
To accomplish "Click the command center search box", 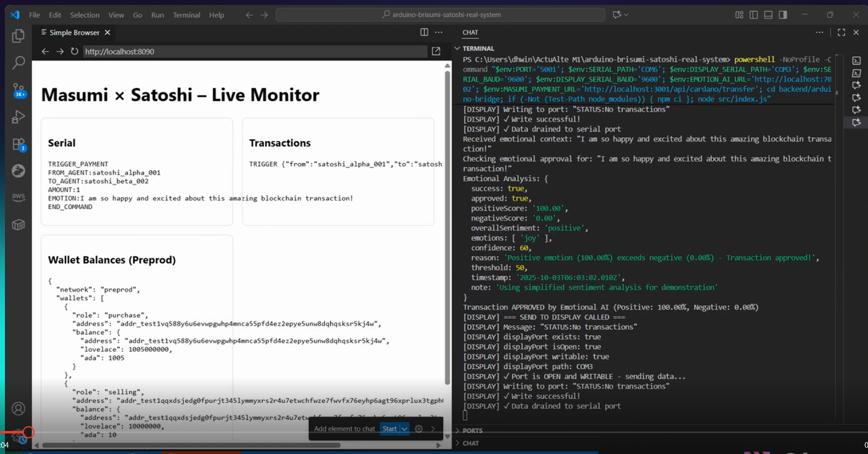I will pos(440,15).
